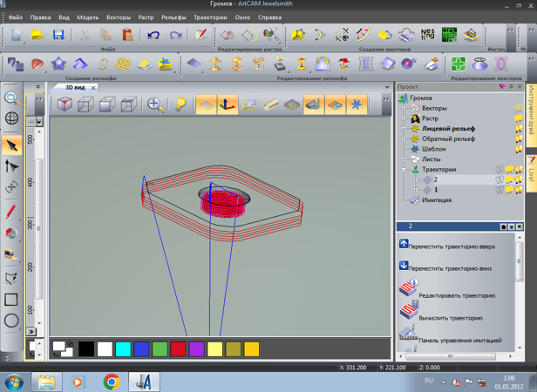Select the arrow selection tool in left toolbar
The image size is (537, 392).
coord(11,145)
